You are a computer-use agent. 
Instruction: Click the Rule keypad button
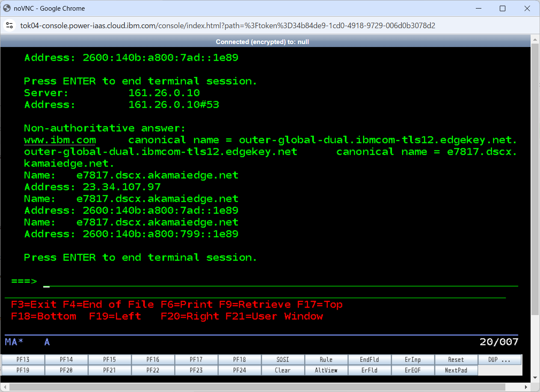coord(326,360)
